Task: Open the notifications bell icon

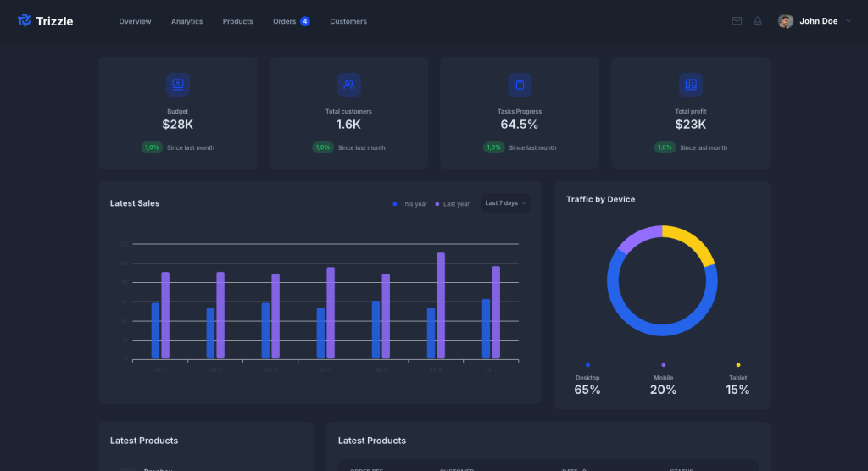Action: (758, 21)
